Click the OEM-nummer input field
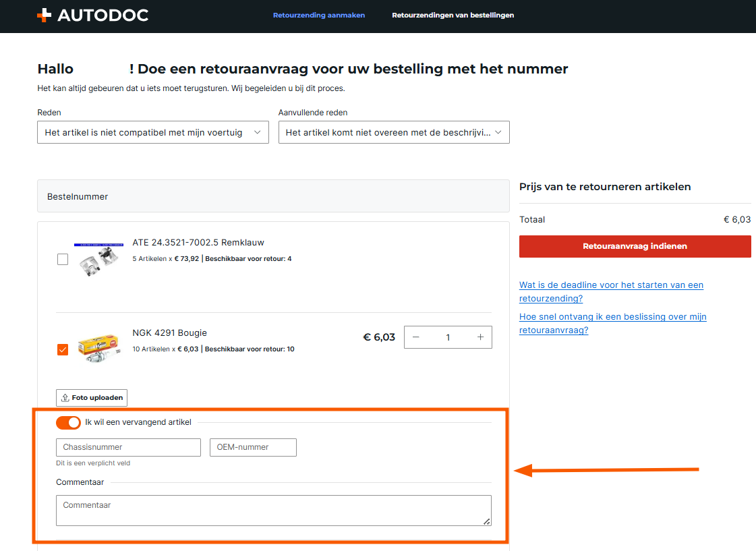Image resolution: width=756 pixels, height=551 pixels. pyautogui.click(x=253, y=447)
